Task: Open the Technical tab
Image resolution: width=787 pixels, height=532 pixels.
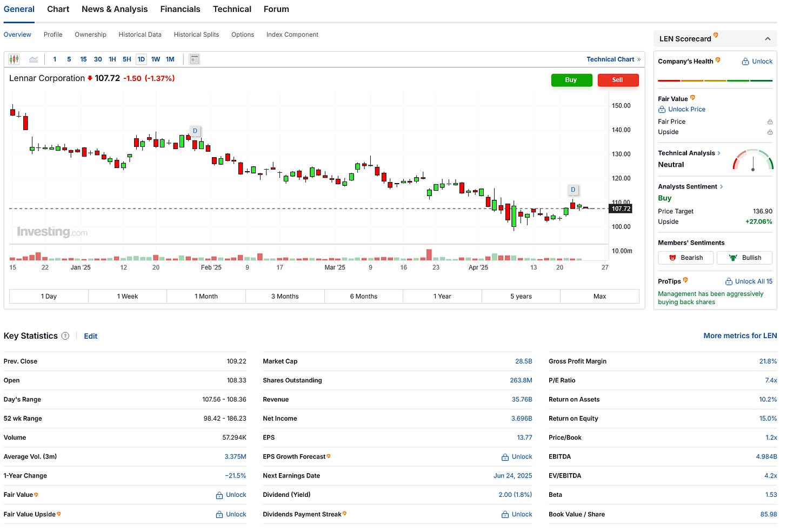Action: pos(232,9)
